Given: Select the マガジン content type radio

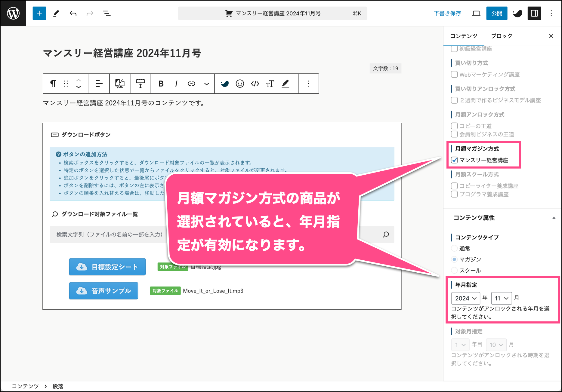Looking at the screenshot, I should 454,259.
